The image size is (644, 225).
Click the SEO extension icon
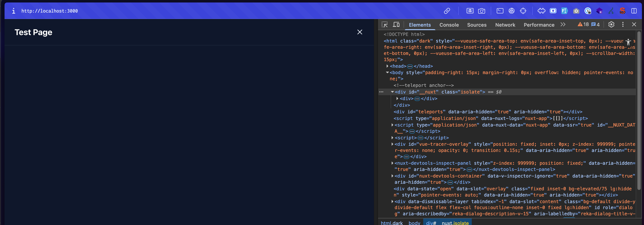point(622,11)
